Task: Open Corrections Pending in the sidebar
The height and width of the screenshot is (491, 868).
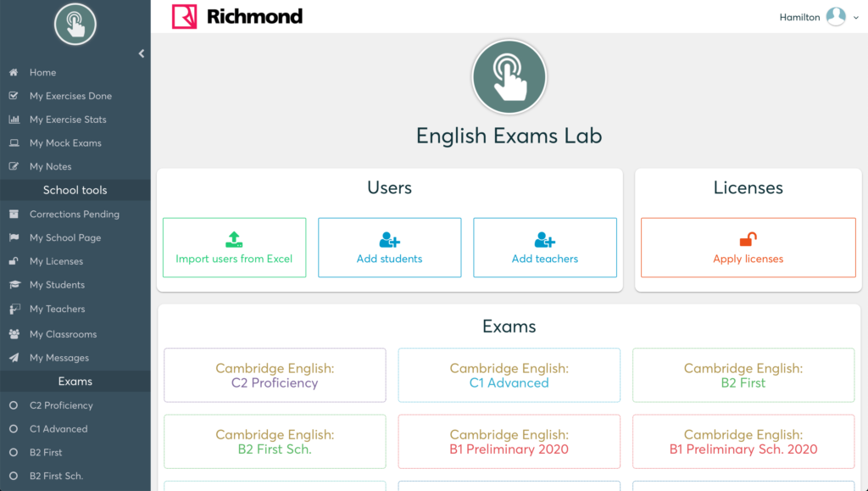Action: click(x=74, y=215)
